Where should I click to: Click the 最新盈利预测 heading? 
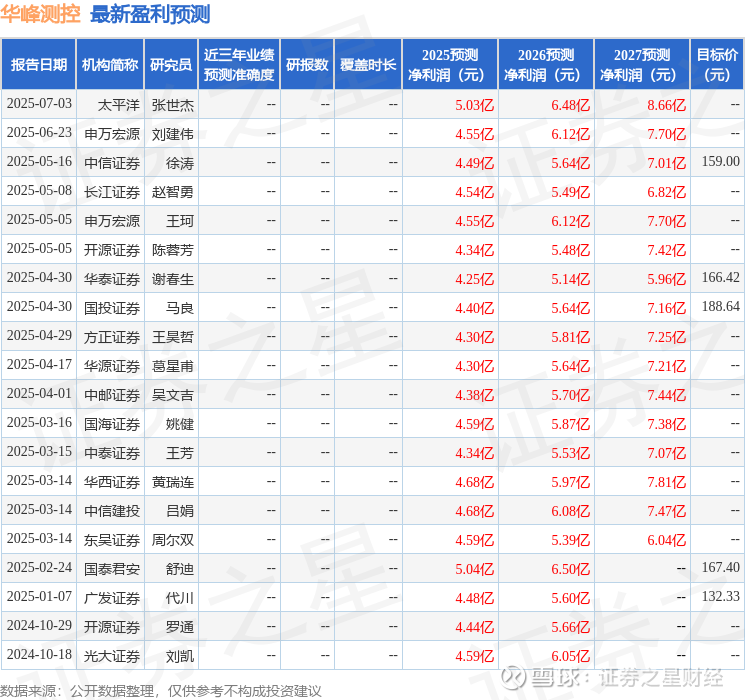point(150,14)
